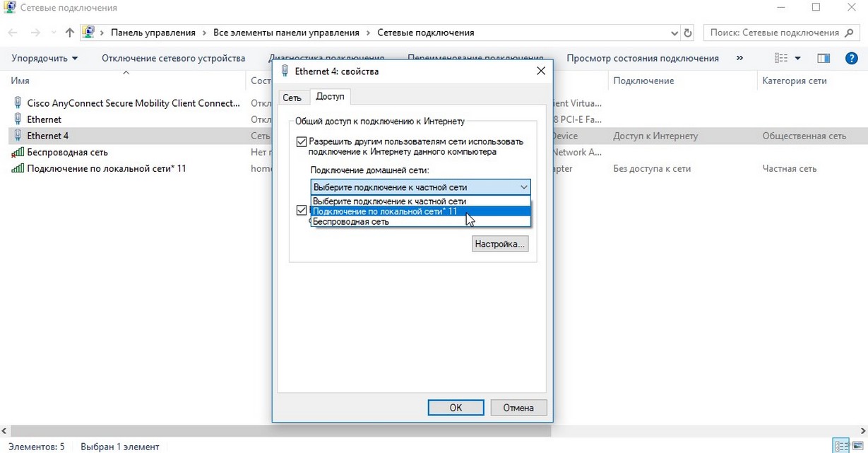868x453 pixels.
Task: Open the Упорядочить menu
Action: pos(44,58)
